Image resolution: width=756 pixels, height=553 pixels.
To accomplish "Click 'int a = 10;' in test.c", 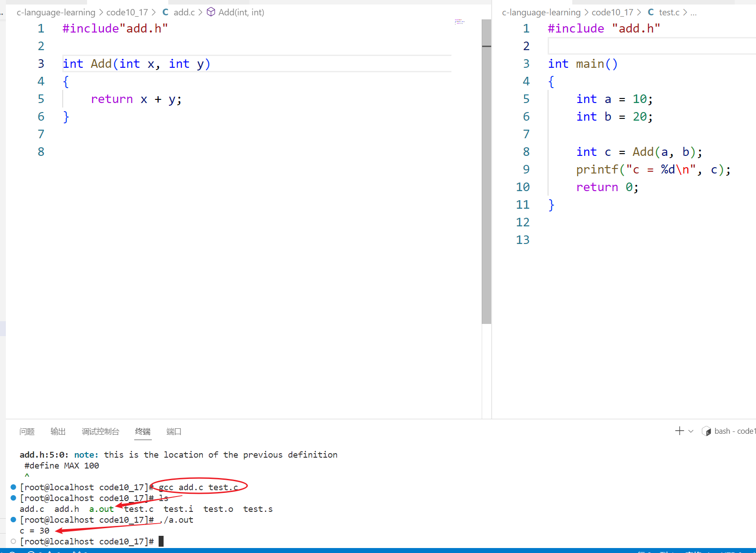I will (x=615, y=99).
